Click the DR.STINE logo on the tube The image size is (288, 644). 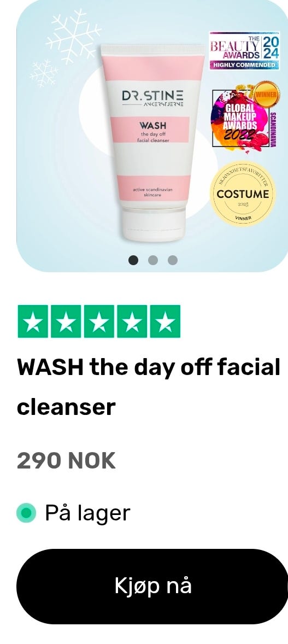152,98
